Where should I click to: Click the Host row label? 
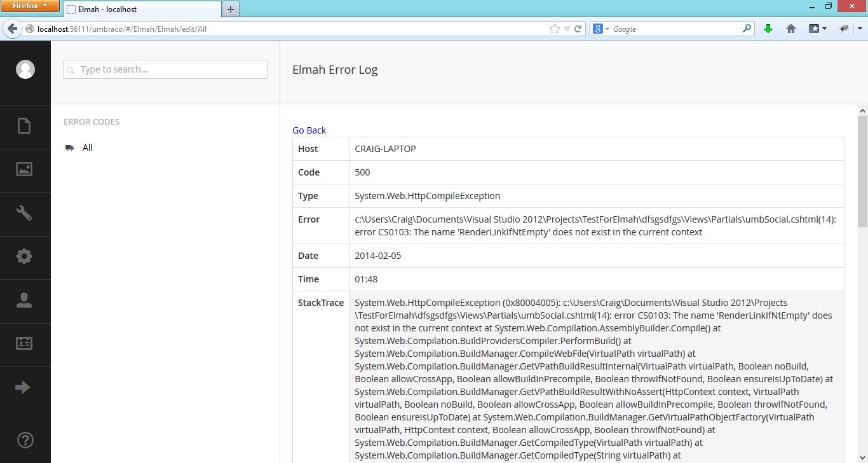click(308, 149)
